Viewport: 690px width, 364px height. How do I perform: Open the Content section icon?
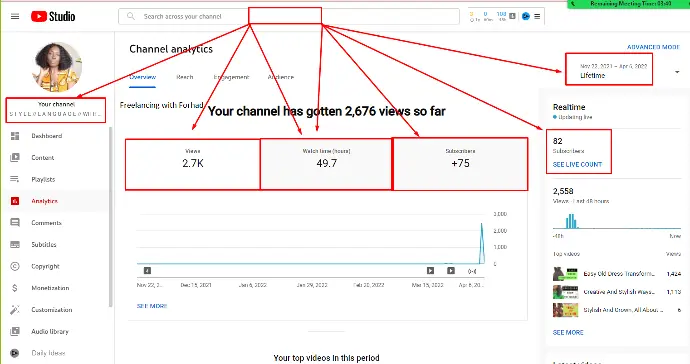tap(15, 158)
